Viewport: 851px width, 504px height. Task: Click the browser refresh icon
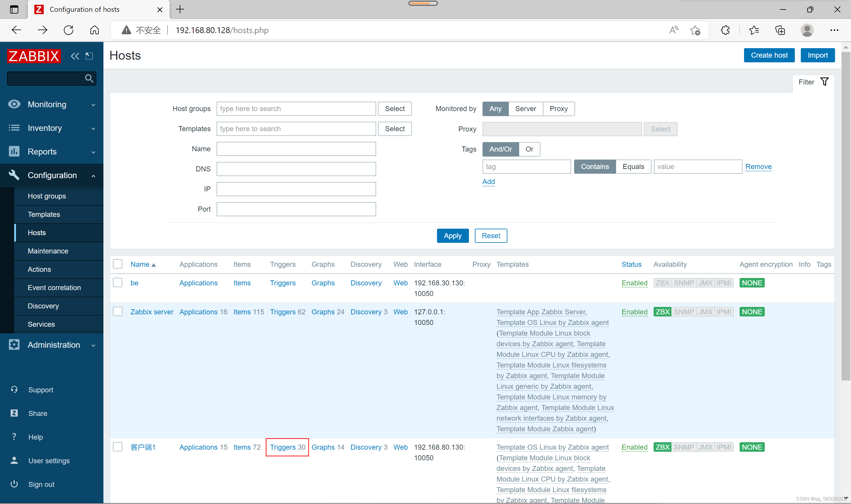69,30
